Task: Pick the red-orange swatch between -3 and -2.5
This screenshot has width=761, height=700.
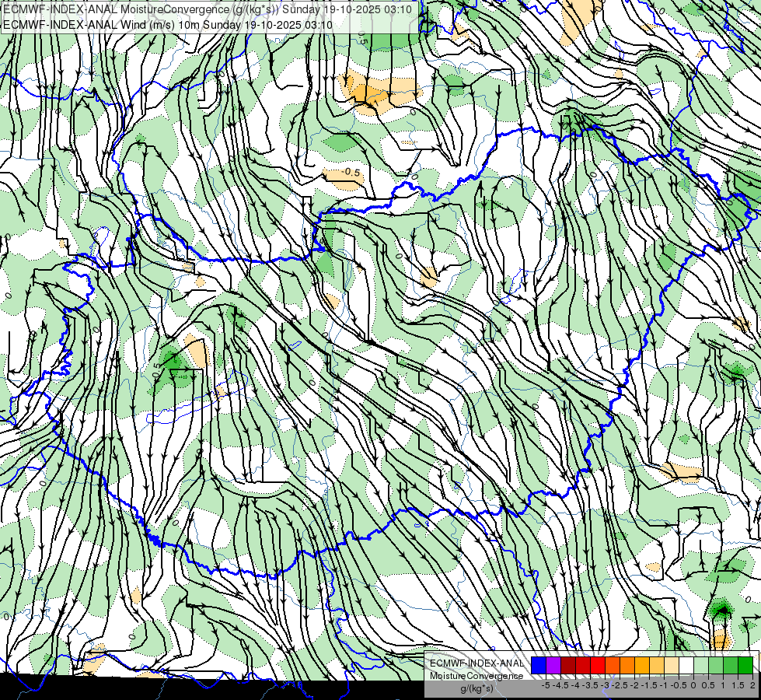Action: 613,666
